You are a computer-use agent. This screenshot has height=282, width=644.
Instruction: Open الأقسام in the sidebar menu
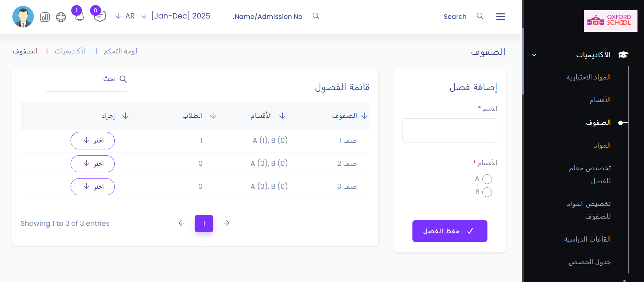coord(600,100)
